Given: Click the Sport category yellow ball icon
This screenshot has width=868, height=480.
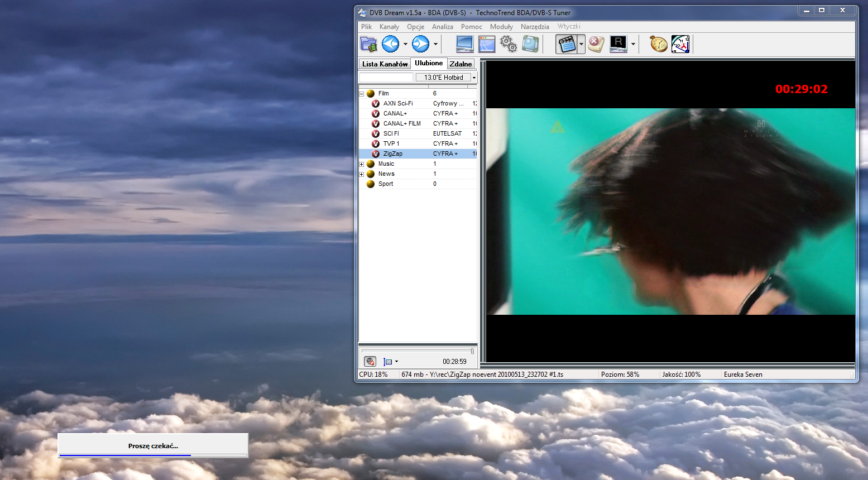Looking at the screenshot, I should pos(371,184).
